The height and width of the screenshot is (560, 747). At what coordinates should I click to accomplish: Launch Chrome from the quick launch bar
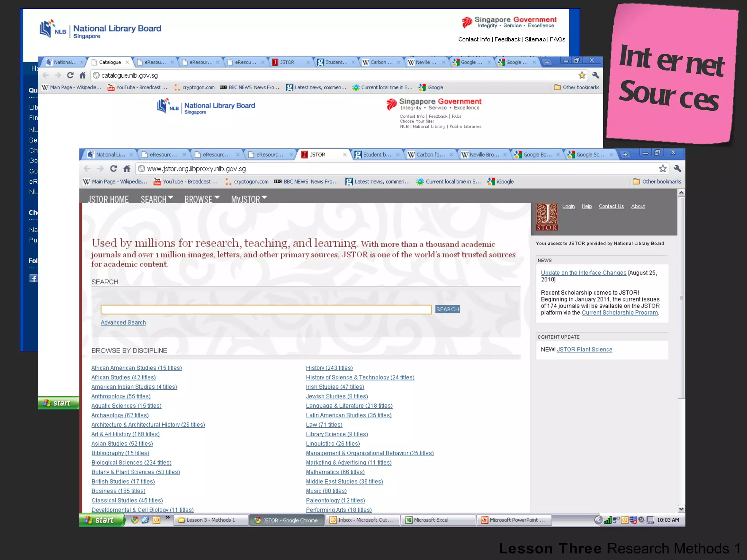tap(135, 520)
